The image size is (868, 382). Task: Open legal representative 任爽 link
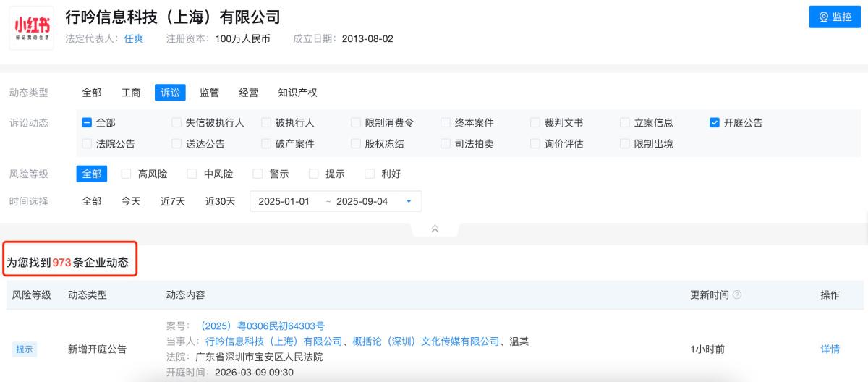click(x=134, y=38)
